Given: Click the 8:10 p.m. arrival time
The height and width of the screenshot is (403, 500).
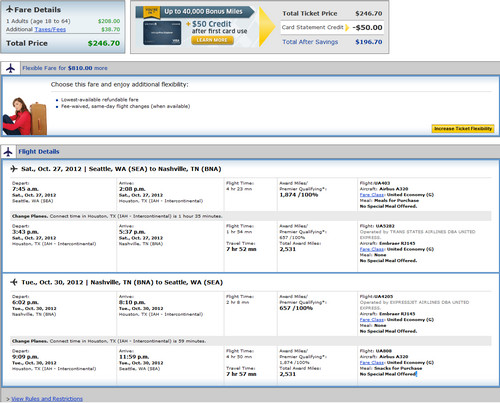Looking at the screenshot, I should [x=132, y=302].
